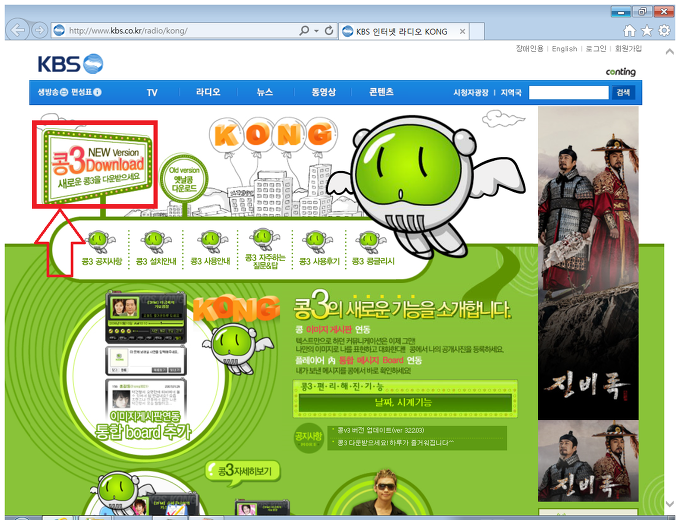
Task: Click the 콩3 NEW Version Download sign
Action: [98, 166]
